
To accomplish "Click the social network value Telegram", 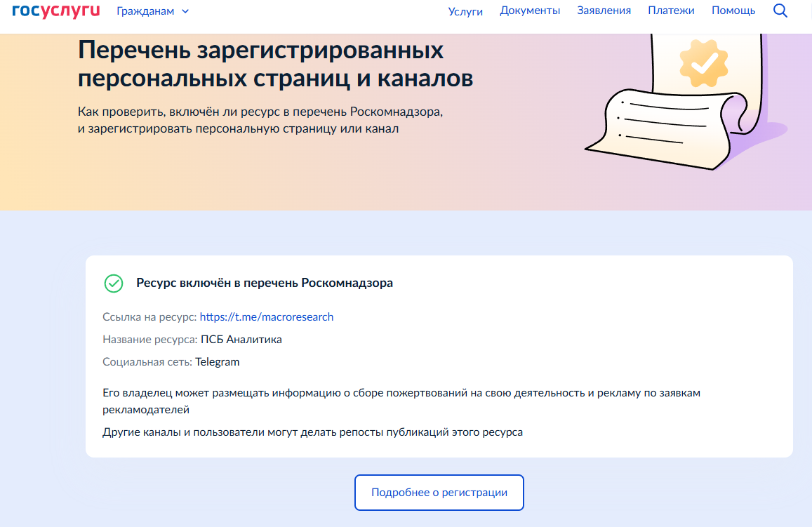I will [x=218, y=362].
